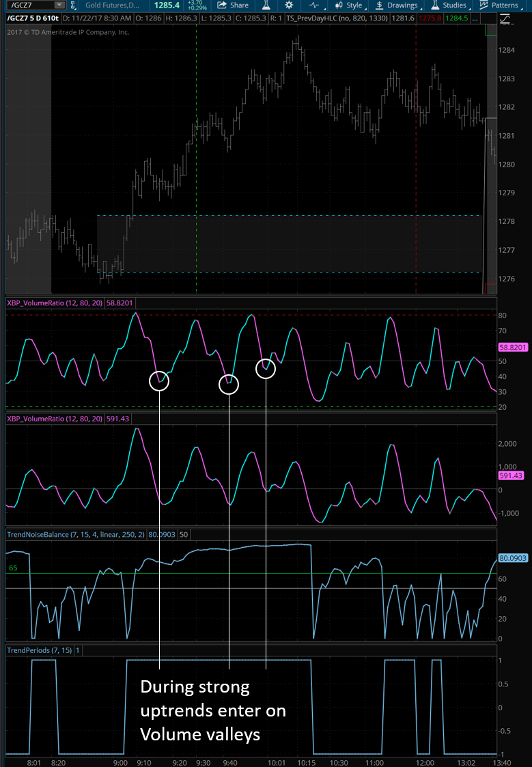This screenshot has height=767, width=532.
Task: Click the 80.0903 axis value bubble
Action: (x=513, y=558)
